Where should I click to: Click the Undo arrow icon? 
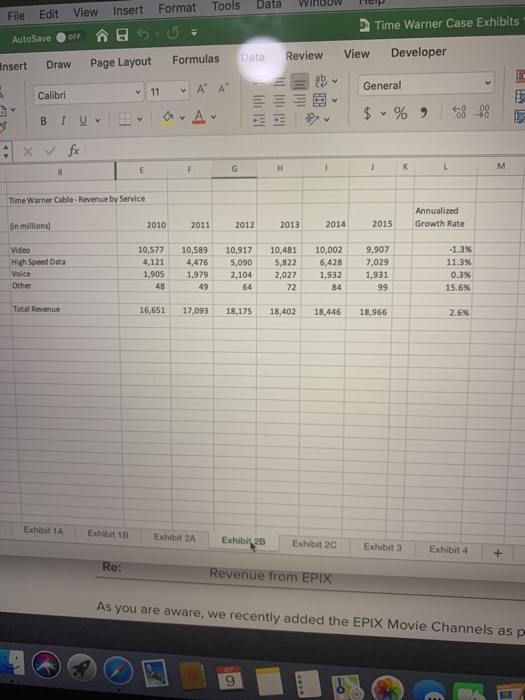143,33
